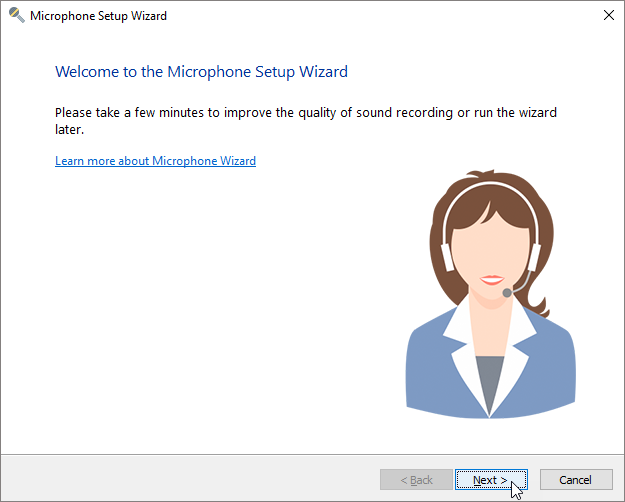
Task: Open the Learn more about Microphone Wizard link
Action: tap(155, 161)
